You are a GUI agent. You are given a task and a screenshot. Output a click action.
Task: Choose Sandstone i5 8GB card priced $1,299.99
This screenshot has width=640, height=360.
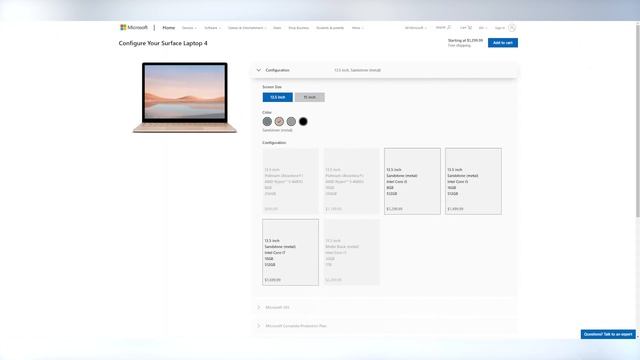412,181
